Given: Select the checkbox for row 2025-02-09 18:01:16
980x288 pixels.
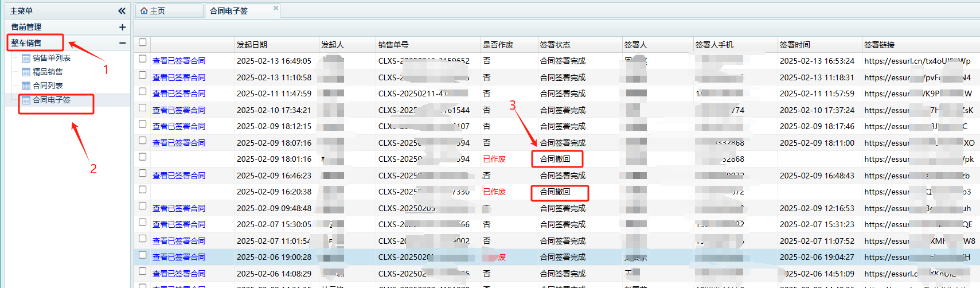Looking at the screenshot, I should pos(143,157).
